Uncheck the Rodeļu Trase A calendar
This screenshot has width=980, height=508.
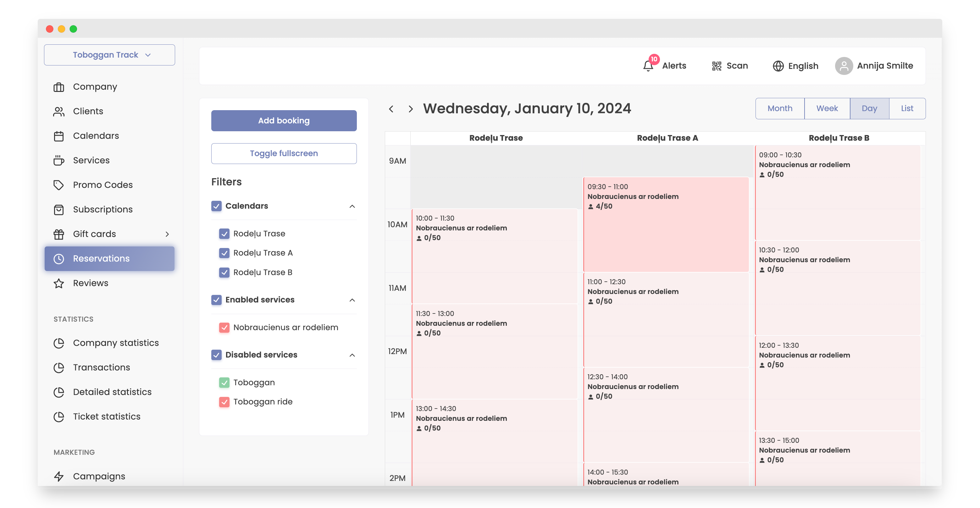pyautogui.click(x=224, y=253)
